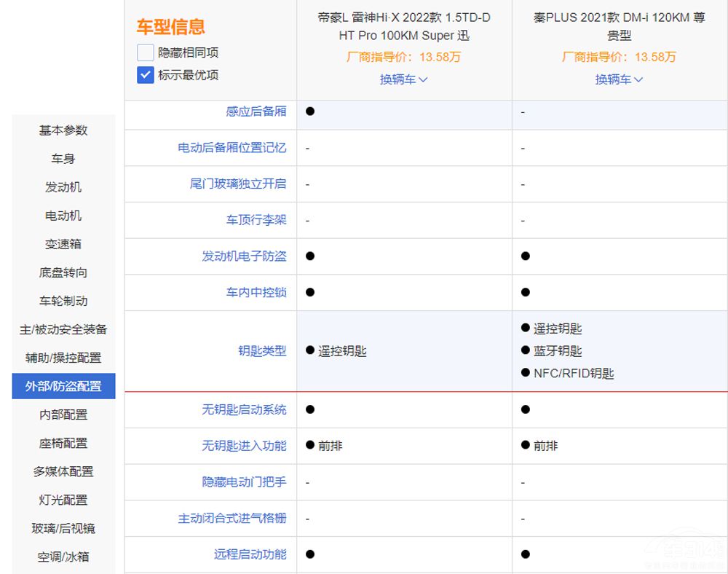View the 变速箱 specifications section

pos(63,244)
